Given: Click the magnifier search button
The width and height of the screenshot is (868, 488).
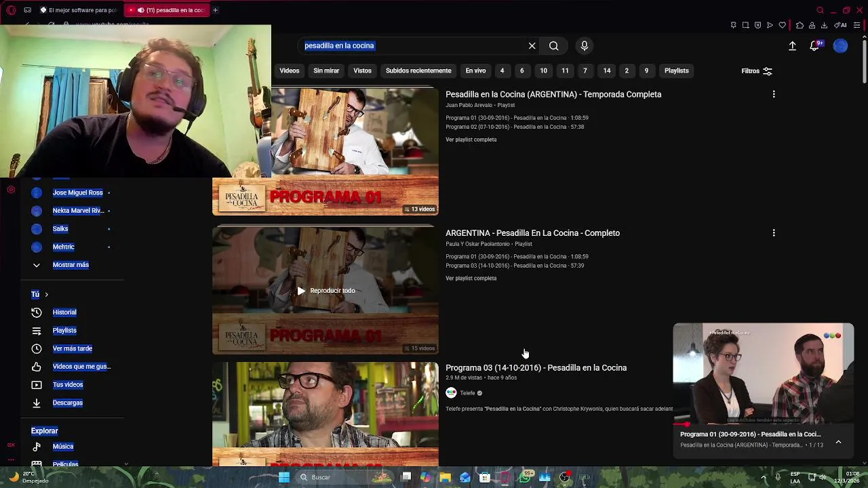Looking at the screenshot, I should [x=554, y=45].
